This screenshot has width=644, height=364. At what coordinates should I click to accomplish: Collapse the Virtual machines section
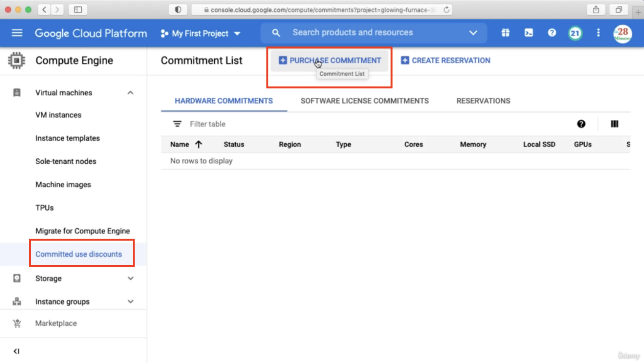coord(130,93)
